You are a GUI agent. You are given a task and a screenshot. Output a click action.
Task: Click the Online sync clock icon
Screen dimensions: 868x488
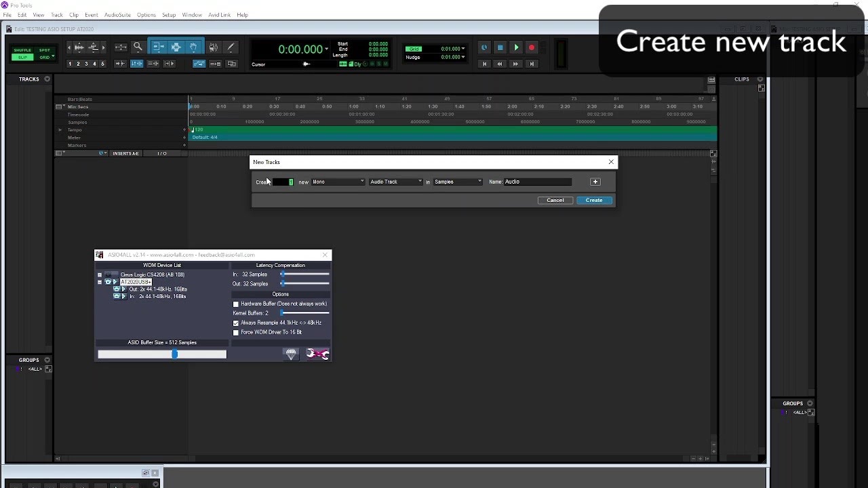click(x=484, y=47)
